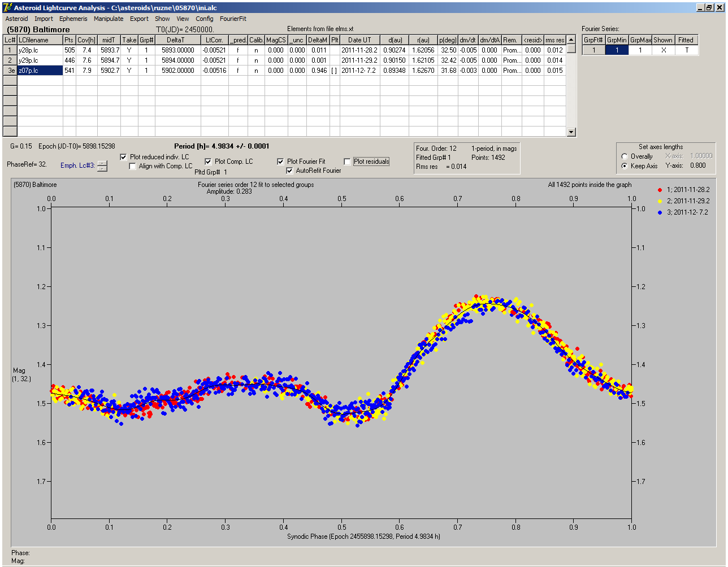Enable Plot residuals checkbox
728x567 pixels.
coord(347,162)
